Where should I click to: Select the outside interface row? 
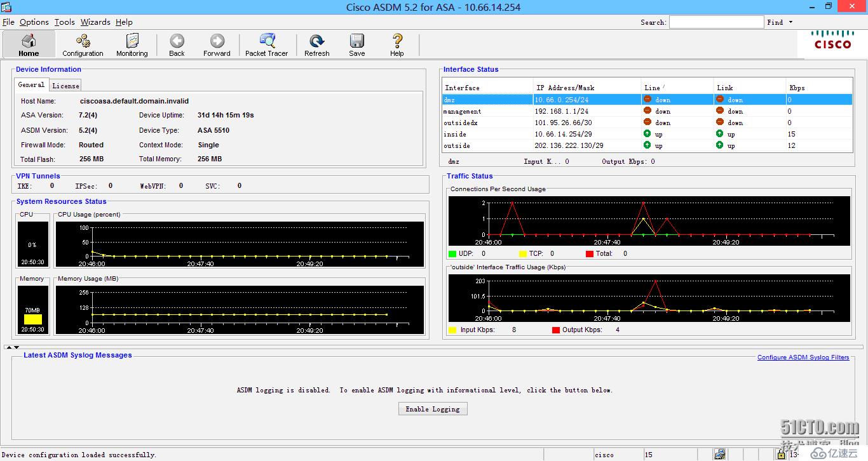[647, 145]
